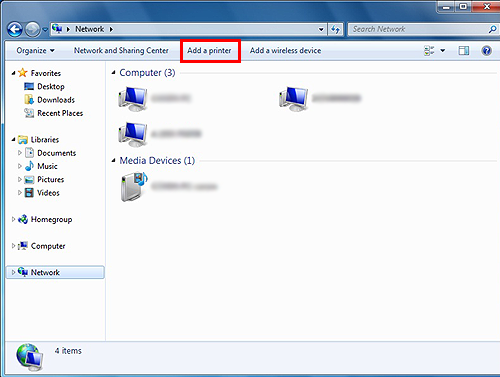Image resolution: width=500 pixels, height=377 pixels.
Task: Select the media device icon under Media Devices
Action: pyautogui.click(x=134, y=187)
